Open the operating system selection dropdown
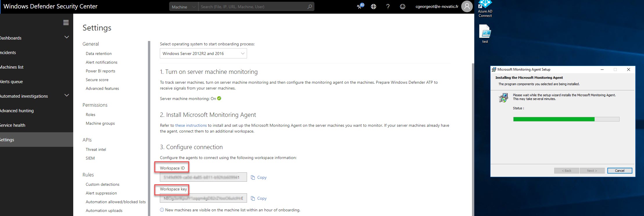Screen dimensions: 644x216 point(203,53)
